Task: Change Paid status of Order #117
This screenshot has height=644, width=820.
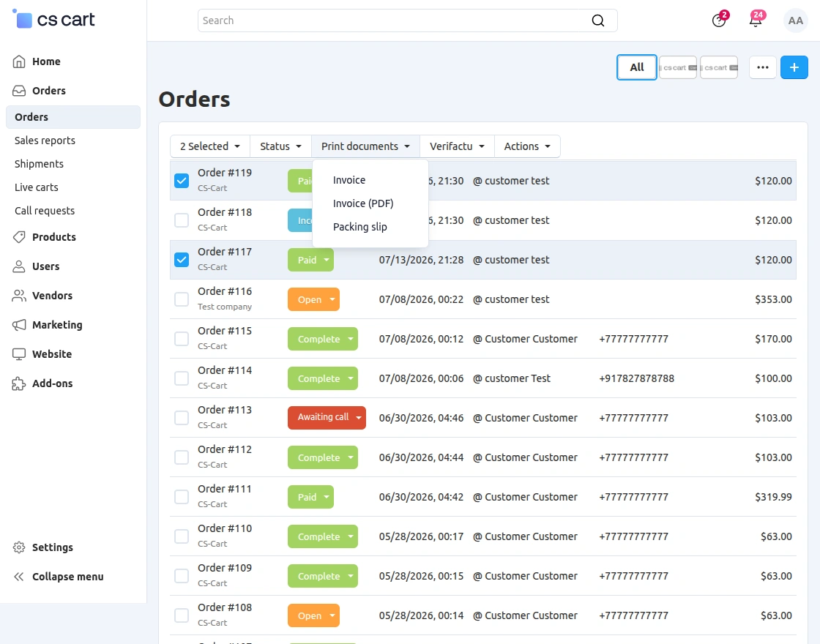Action: [x=310, y=260]
